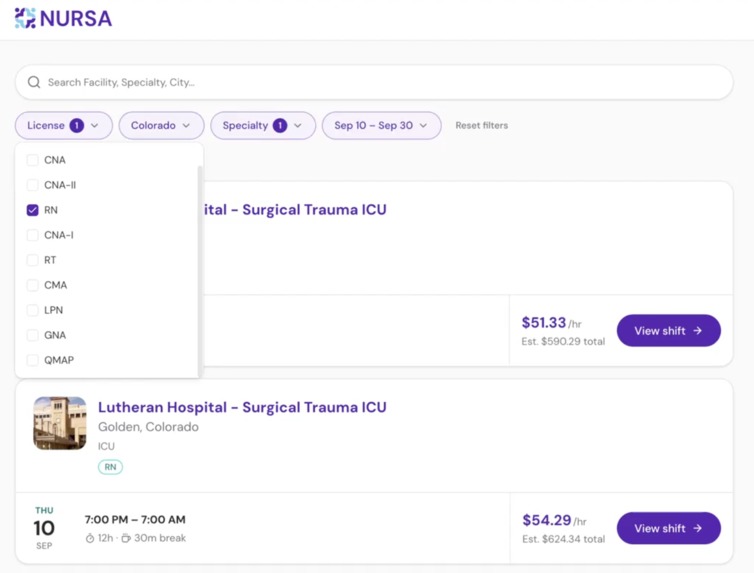This screenshot has height=573, width=754.
Task: Check the GNA license checkbox
Action: point(32,335)
